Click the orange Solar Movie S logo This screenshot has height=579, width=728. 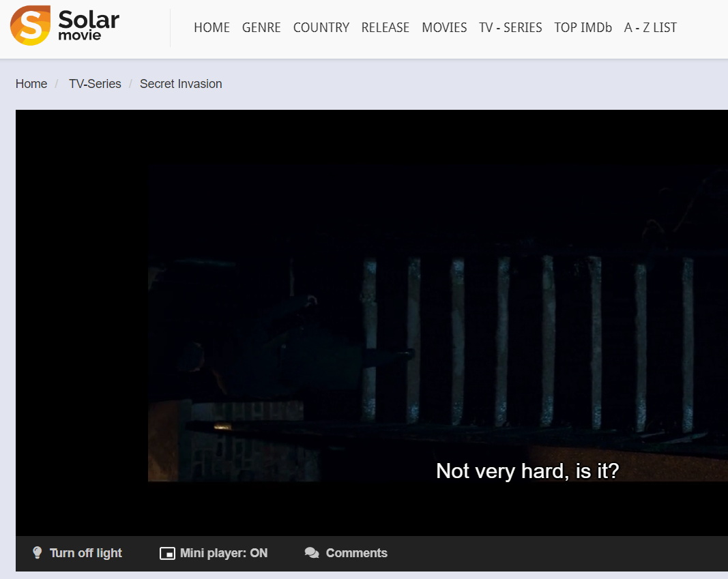(30, 26)
